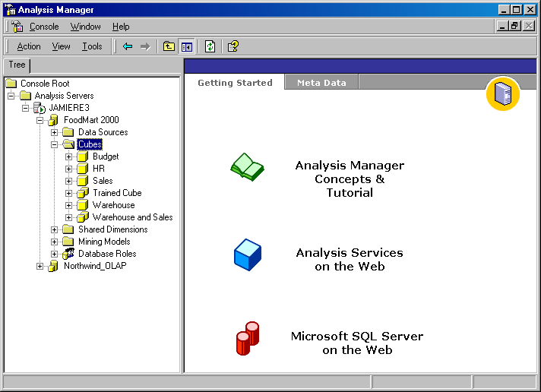Screen dimensions: 541x392
Task: Click the red cylinders SQL Server icon
Action: (248, 339)
